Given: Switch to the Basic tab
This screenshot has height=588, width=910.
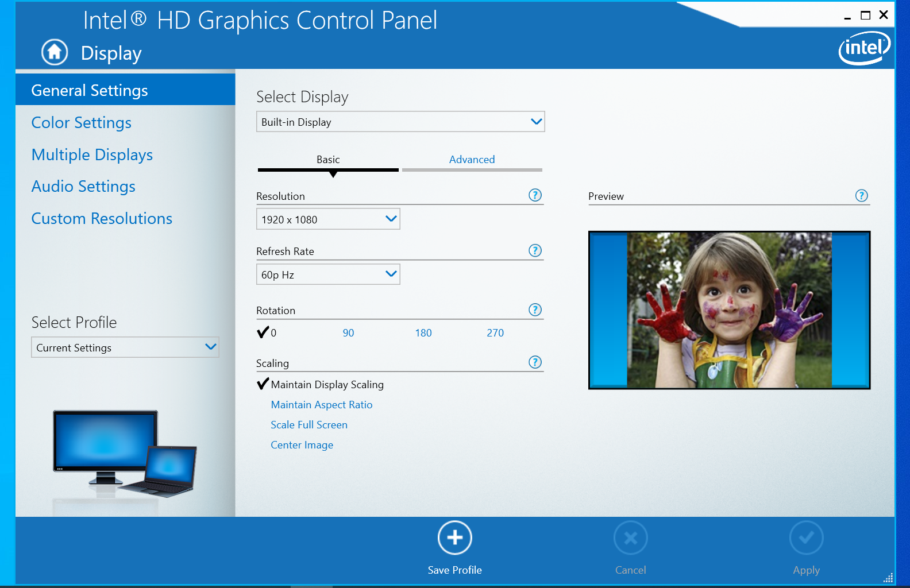Looking at the screenshot, I should [x=328, y=161].
